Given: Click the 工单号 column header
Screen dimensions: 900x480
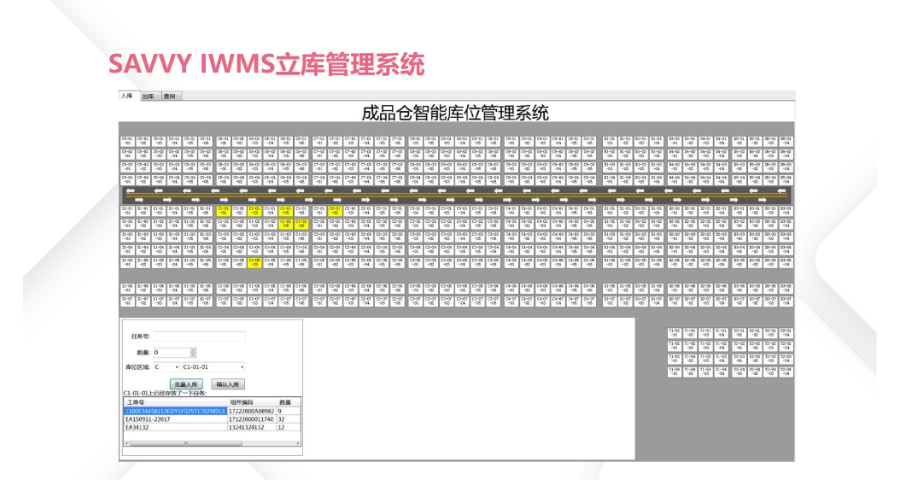Looking at the screenshot, I should (176, 402).
